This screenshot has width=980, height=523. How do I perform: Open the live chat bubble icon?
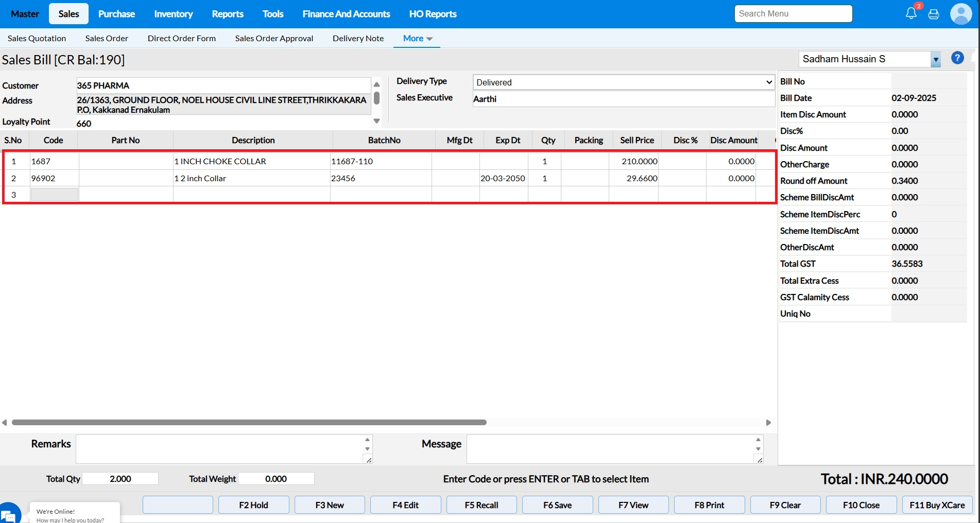tap(9, 514)
